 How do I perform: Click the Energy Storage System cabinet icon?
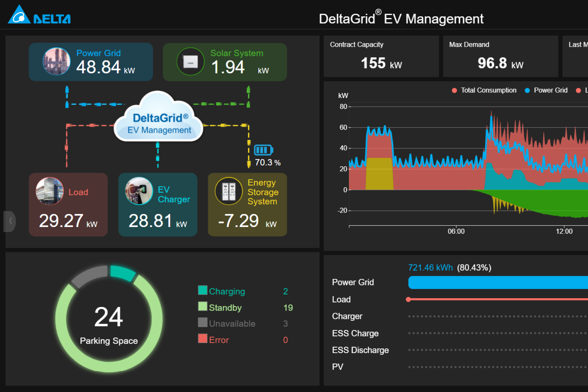[x=229, y=191]
